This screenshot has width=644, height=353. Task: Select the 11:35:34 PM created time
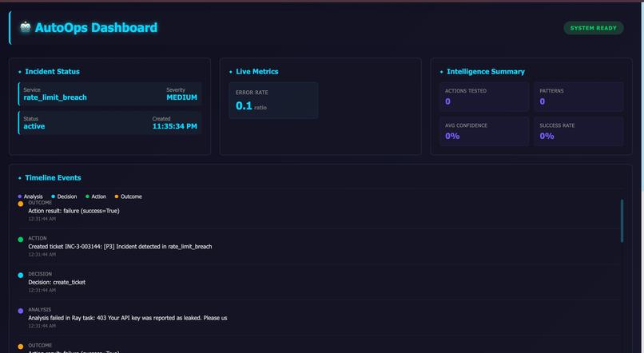pos(174,126)
